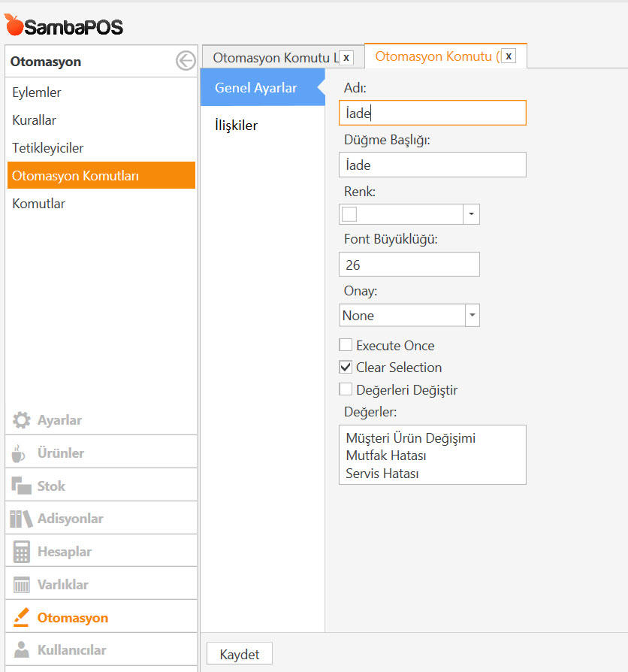Click the Otomasyon pencil icon
The width and height of the screenshot is (628, 672).
coord(22,618)
